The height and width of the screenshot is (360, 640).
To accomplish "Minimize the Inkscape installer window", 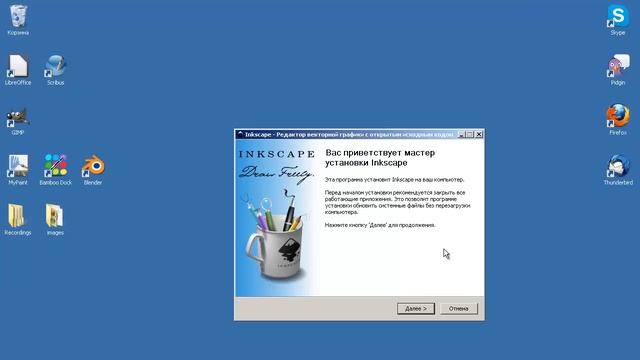I will click(x=461, y=134).
